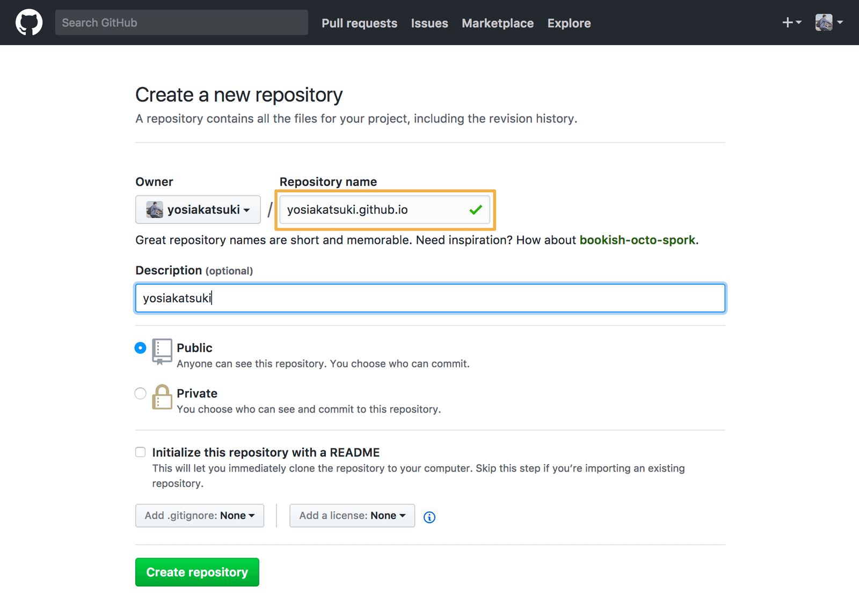Click the Create repository button

pos(197,572)
